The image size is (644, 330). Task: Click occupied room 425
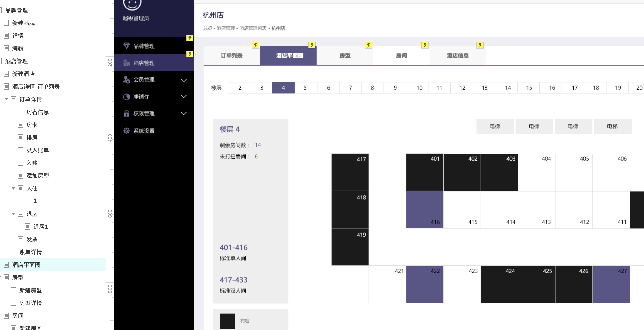pos(537,284)
